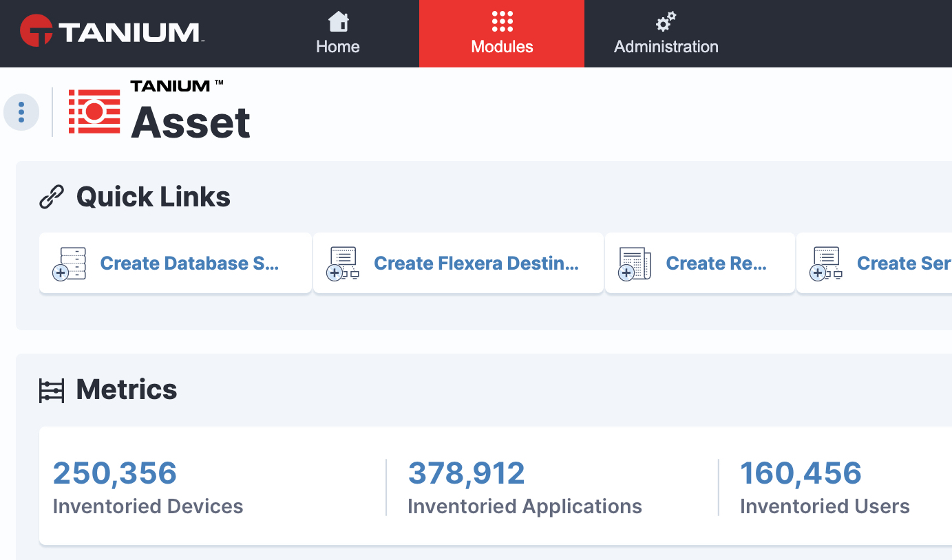View the 378,912 Inventoried Applications metric
Image resolution: width=952 pixels, height=560 pixels.
525,488
